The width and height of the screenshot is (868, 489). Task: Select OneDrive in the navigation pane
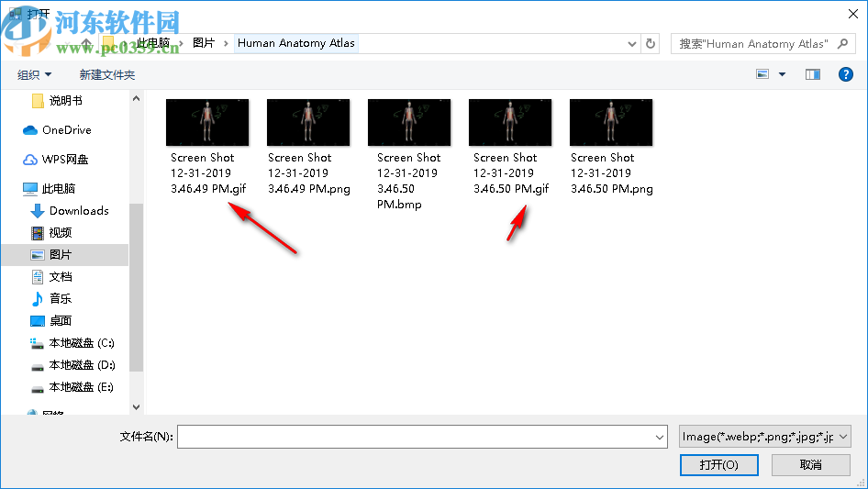coord(66,129)
